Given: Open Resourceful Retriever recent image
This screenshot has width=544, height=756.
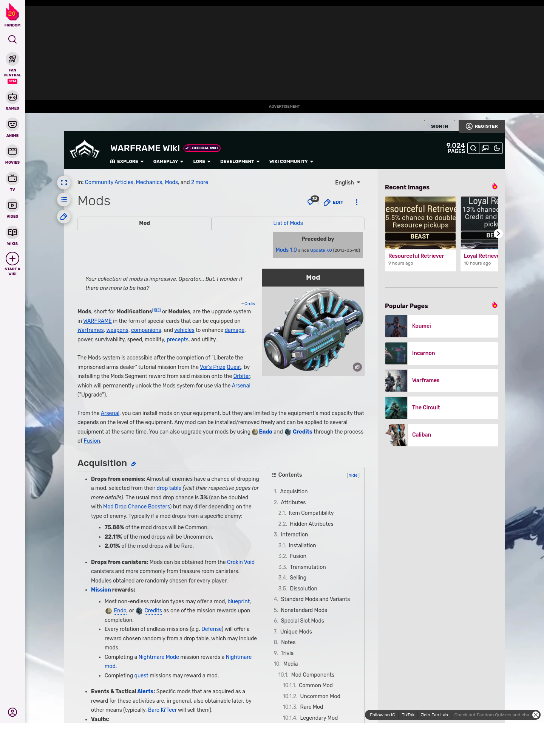Looking at the screenshot, I should click(x=420, y=234).
